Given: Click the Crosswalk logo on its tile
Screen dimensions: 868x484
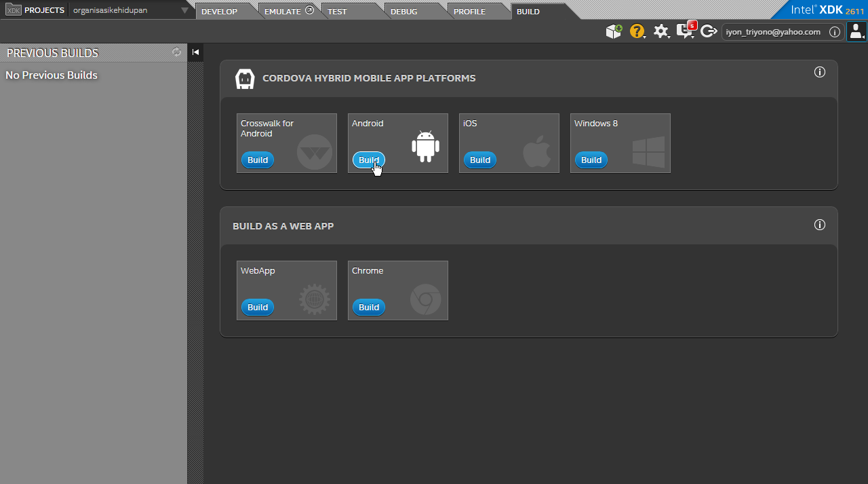Looking at the screenshot, I should click(x=315, y=152).
